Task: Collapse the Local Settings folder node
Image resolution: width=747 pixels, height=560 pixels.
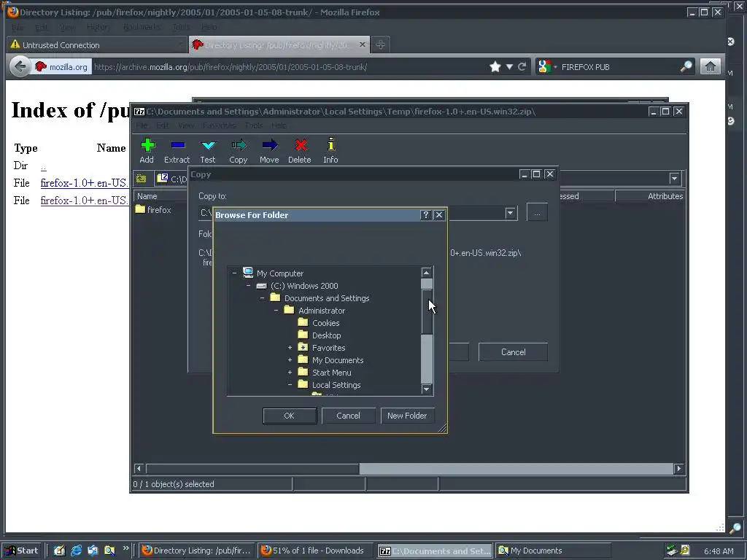Action: tap(290, 385)
